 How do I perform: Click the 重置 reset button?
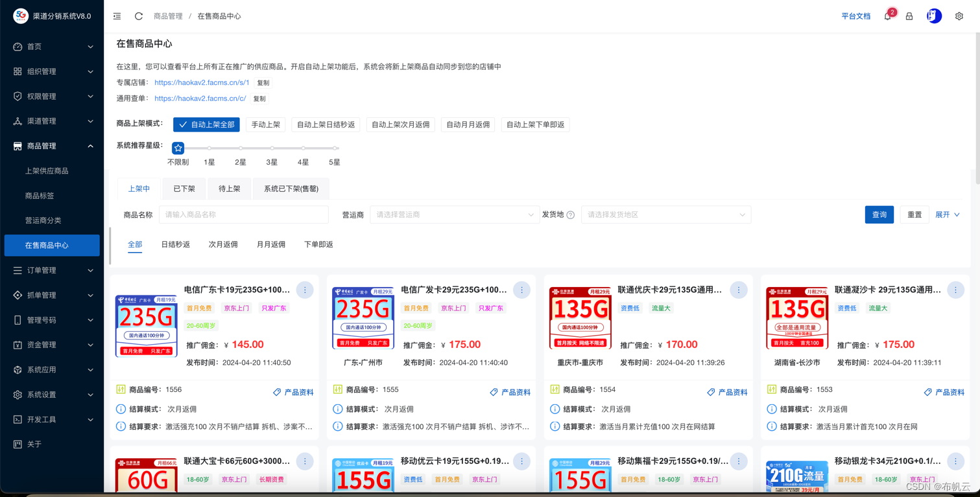[x=914, y=214]
